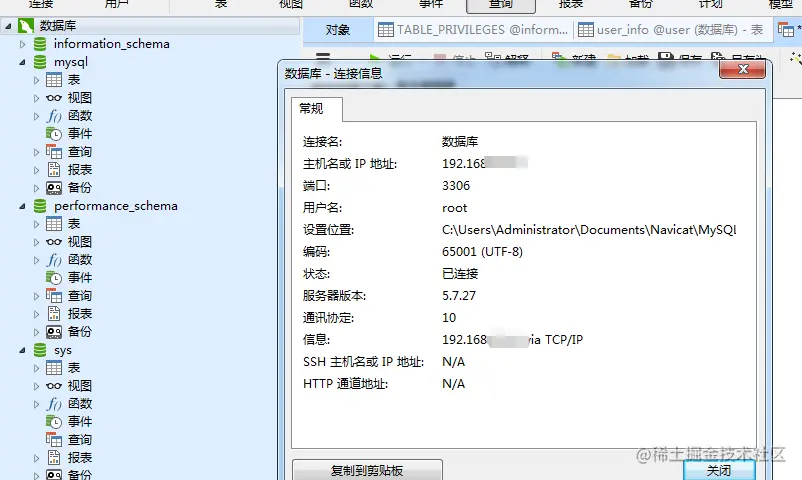Open the 事件 clock icon under performance_schema

54,278
